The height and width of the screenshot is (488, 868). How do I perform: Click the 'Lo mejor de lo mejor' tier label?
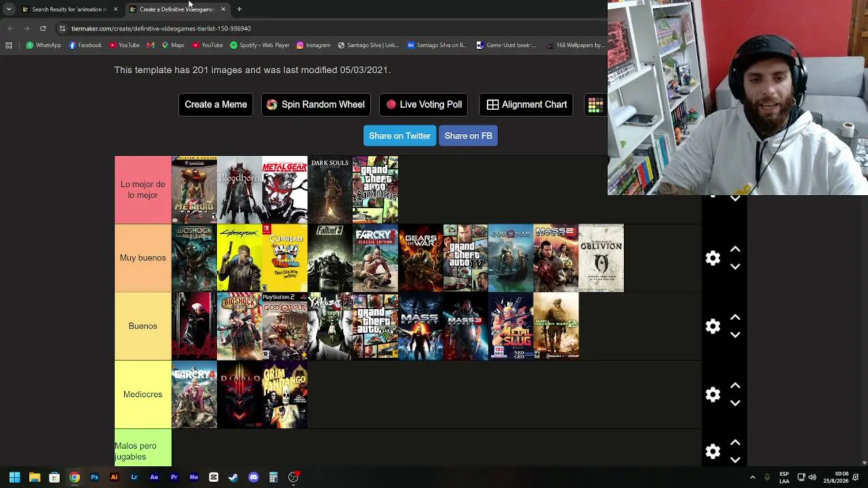tap(142, 190)
